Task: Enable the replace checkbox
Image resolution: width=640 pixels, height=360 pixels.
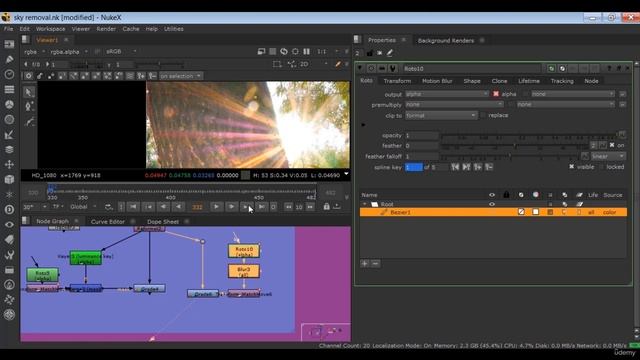Action: pyautogui.click(x=484, y=116)
